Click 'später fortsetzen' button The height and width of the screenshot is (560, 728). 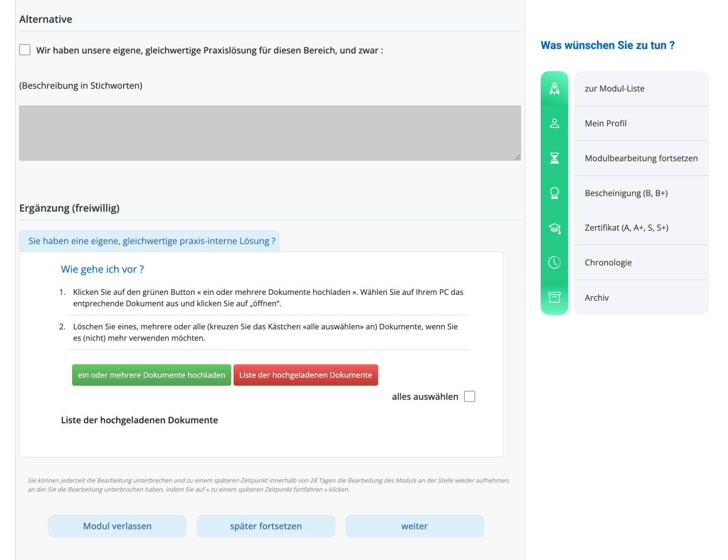click(266, 526)
